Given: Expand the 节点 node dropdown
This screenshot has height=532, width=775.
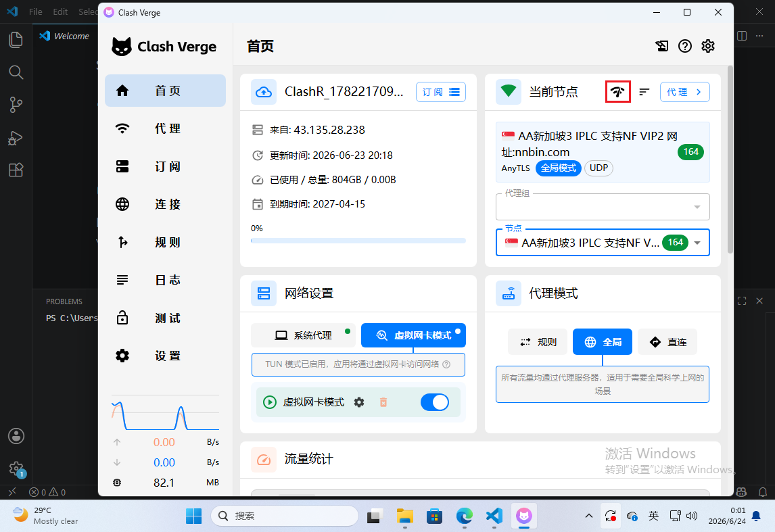Looking at the screenshot, I should point(603,243).
